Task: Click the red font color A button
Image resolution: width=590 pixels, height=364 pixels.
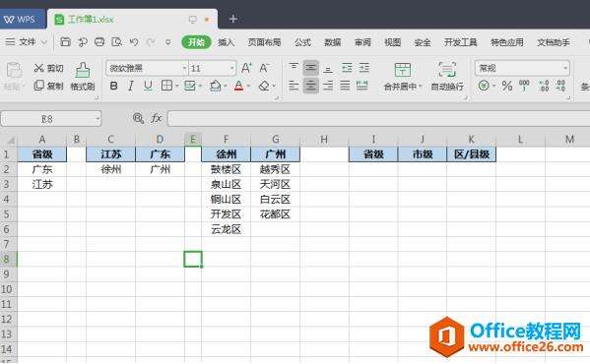Action: point(238,86)
